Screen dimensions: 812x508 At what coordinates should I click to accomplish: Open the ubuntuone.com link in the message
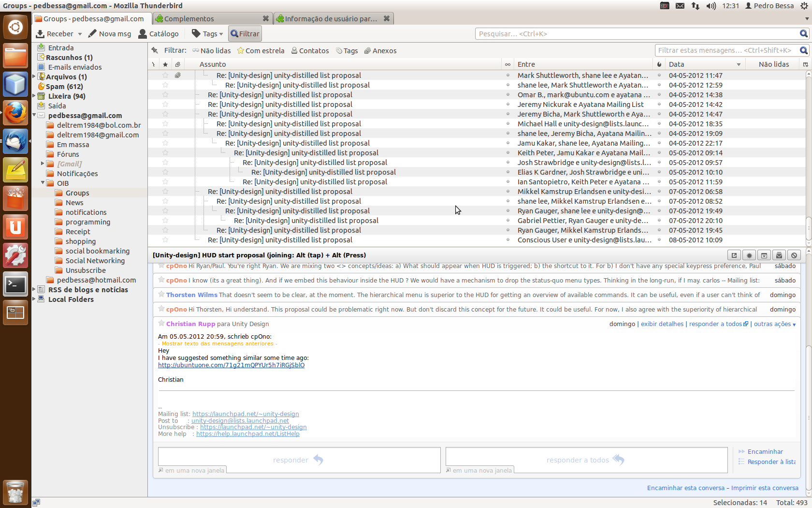(231, 365)
